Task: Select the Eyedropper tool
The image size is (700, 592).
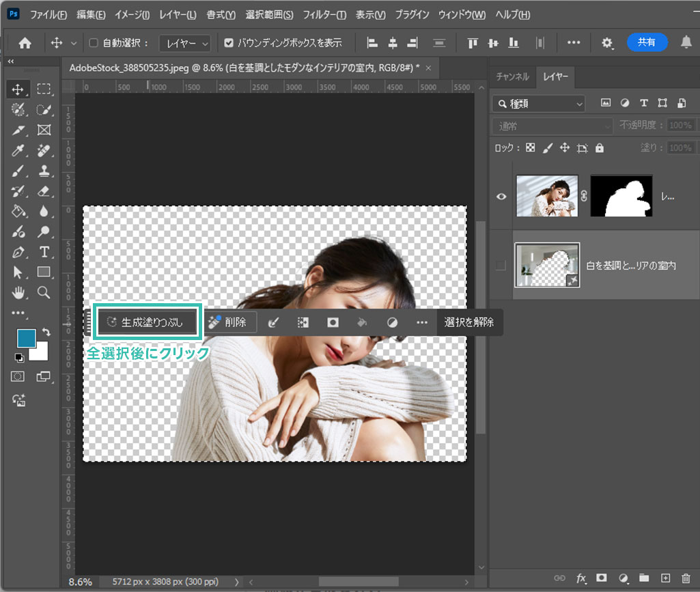Action: pos(18,151)
